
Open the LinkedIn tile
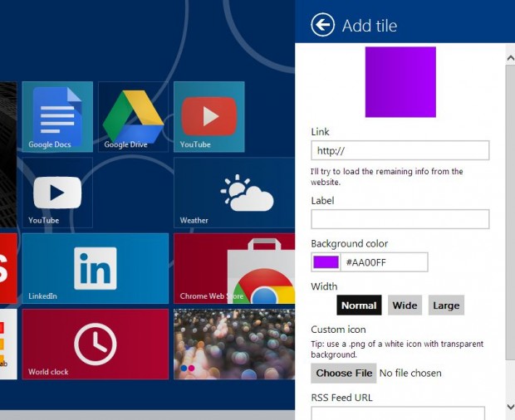(x=96, y=268)
